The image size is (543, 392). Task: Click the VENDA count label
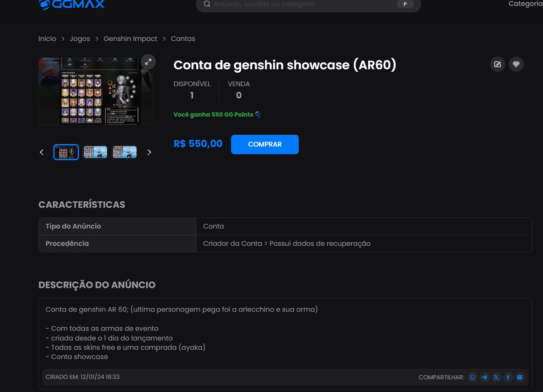click(x=239, y=84)
